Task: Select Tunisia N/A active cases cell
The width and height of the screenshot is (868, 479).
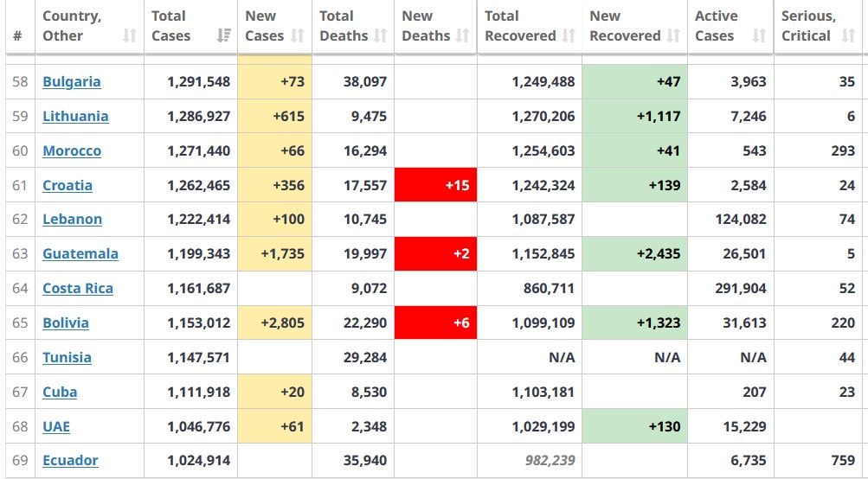Action: pyautogui.click(x=730, y=357)
